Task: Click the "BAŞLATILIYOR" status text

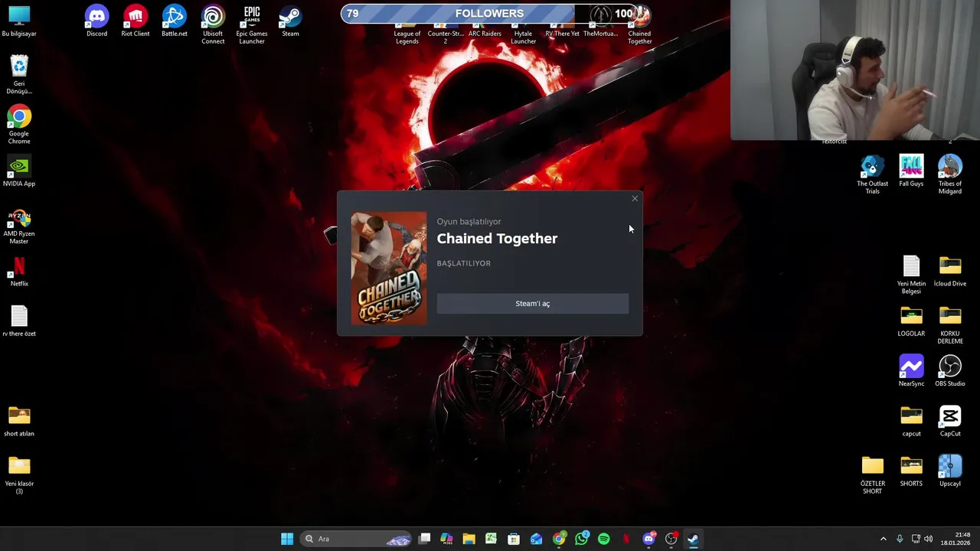Action: pyautogui.click(x=464, y=263)
